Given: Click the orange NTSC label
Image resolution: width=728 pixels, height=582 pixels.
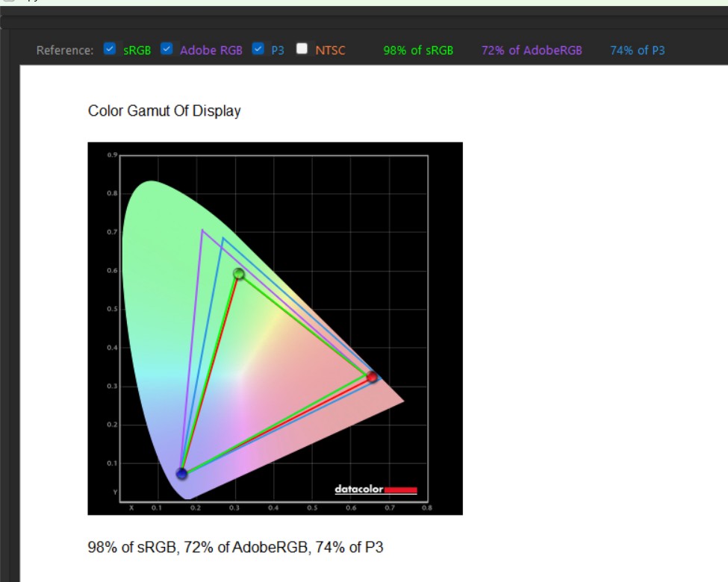Looking at the screenshot, I should click(x=330, y=51).
